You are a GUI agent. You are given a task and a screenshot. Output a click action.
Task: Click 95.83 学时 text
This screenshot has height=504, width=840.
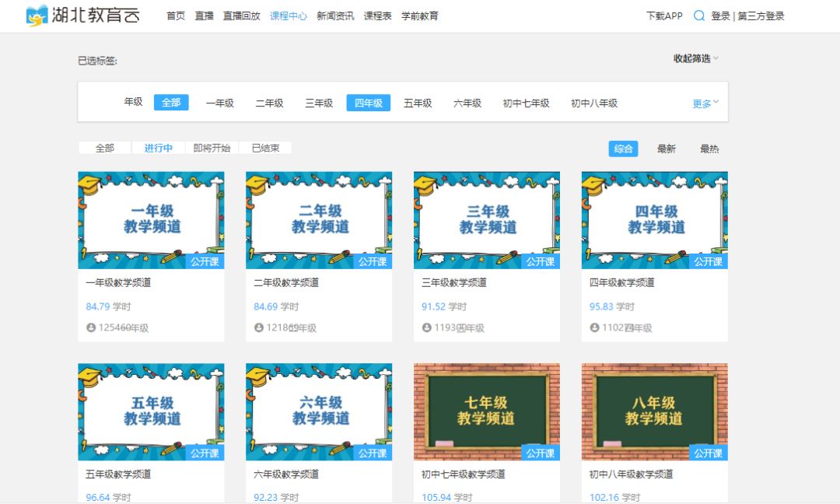click(612, 306)
